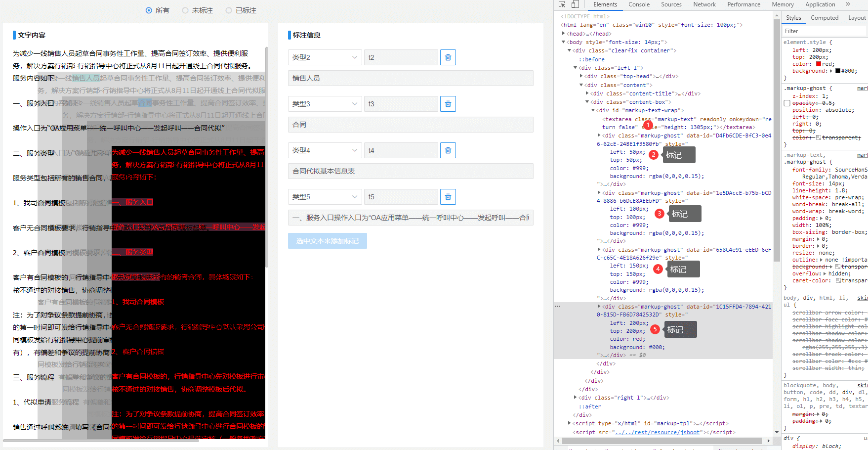The height and width of the screenshot is (450, 868).
Task: Switch to the Elements tab
Action: (x=605, y=4)
